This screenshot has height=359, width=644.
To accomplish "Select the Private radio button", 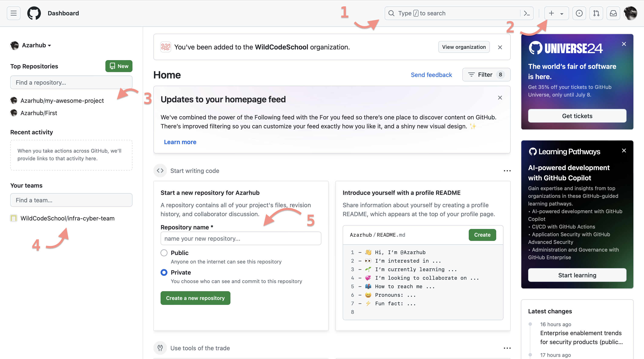I will tap(164, 272).
